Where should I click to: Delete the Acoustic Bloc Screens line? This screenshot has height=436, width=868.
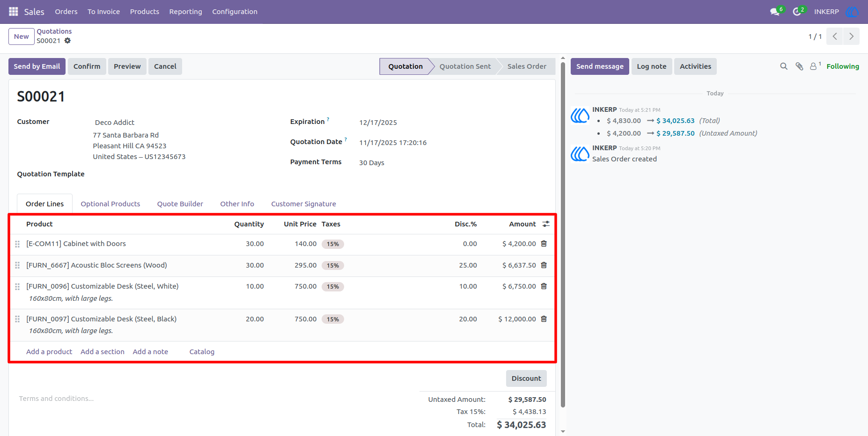(544, 265)
